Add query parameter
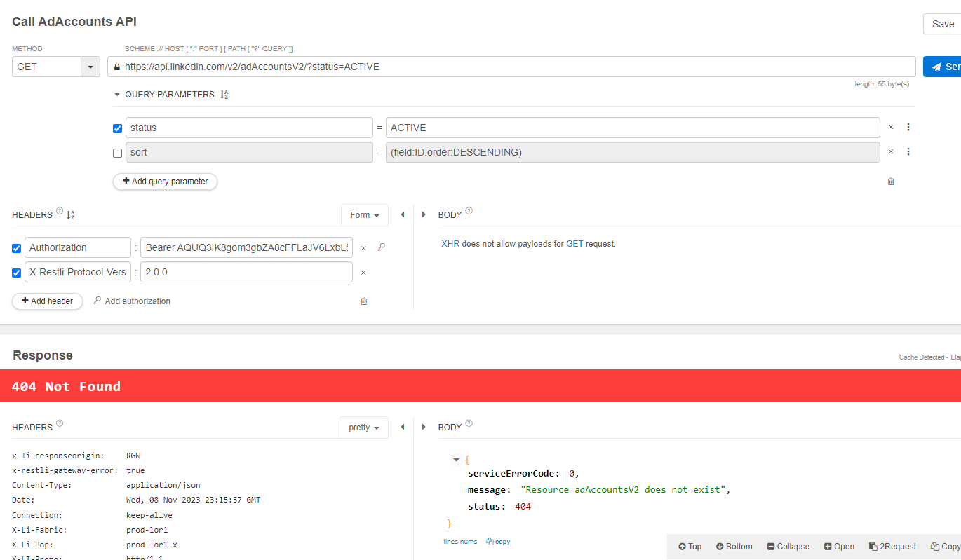Image resolution: width=961 pixels, height=560 pixels. click(x=166, y=182)
